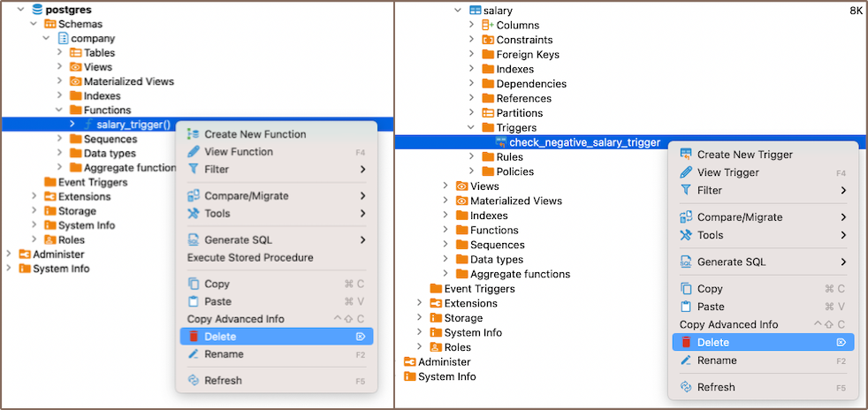Screen dimensions: 868x410
Task: Click the postgres database icon
Action: 36,9
